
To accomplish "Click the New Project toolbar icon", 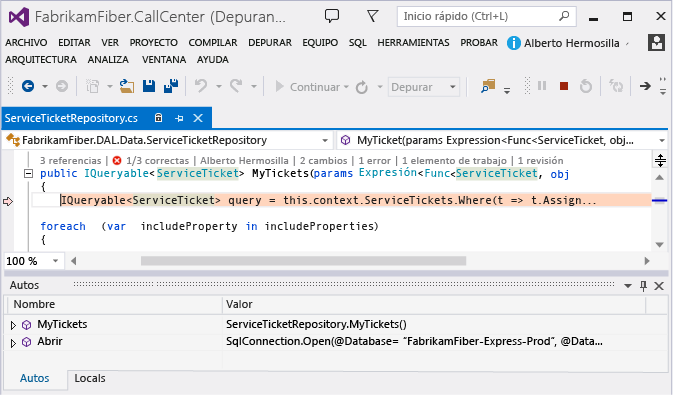I will coord(92,86).
